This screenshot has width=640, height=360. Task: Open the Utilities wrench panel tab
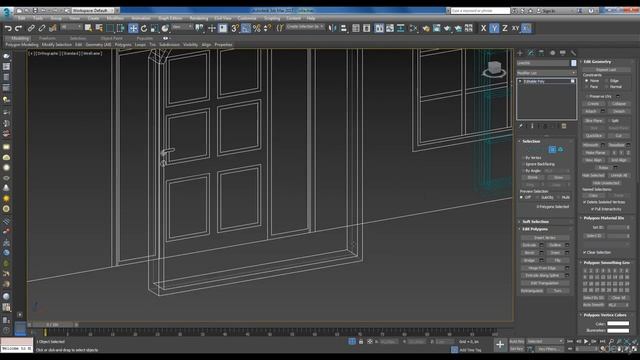(573, 53)
